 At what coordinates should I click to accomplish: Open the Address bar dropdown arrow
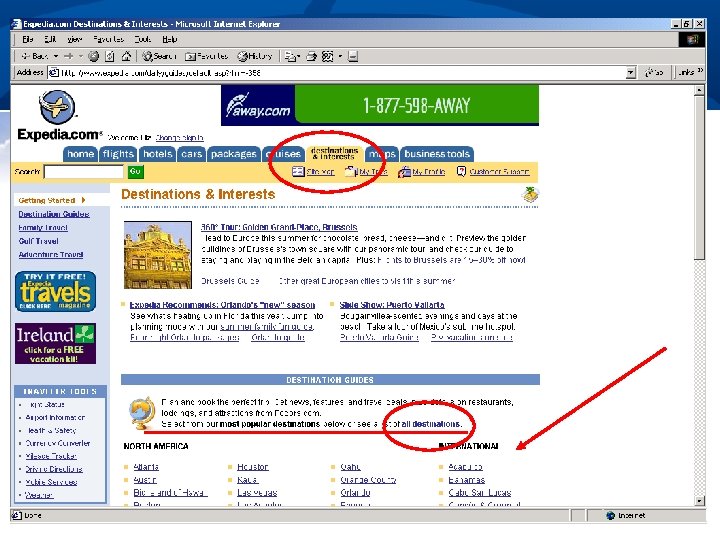pyautogui.click(x=631, y=72)
